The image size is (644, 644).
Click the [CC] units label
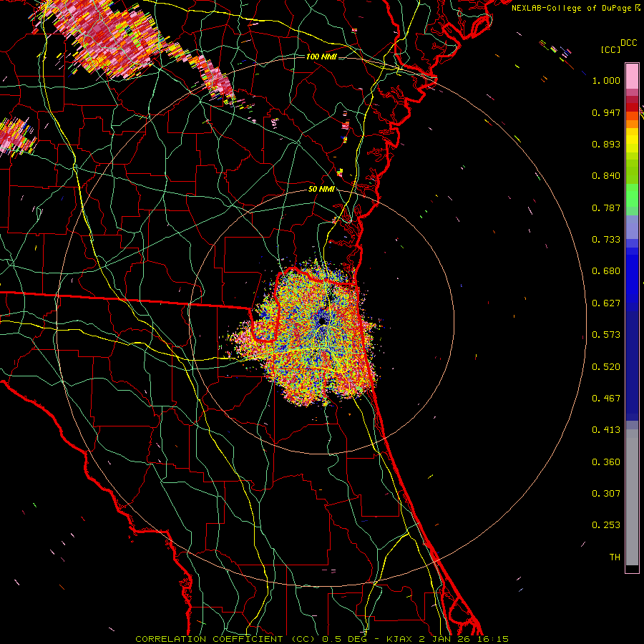pyautogui.click(x=610, y=49)
